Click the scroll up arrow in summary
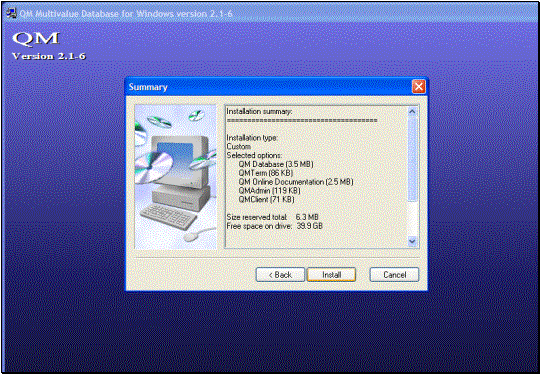This screenshot has width=540, height=374. (412, 112)
